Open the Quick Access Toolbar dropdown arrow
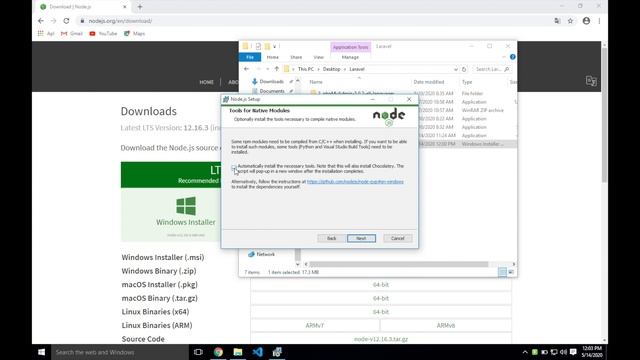Viewport: 640px width, 360px height. click(x=275, y=47)
